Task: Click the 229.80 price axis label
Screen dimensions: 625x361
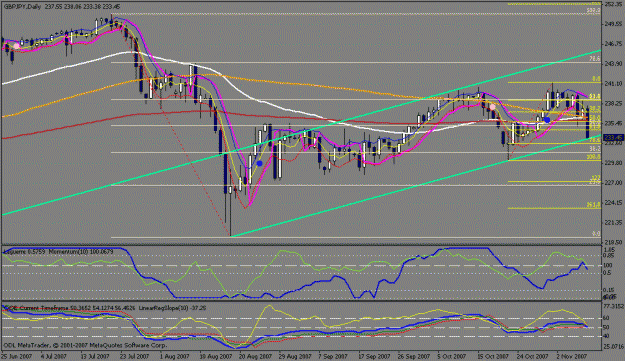Action: pyautogui.click(x=614, y=163)
